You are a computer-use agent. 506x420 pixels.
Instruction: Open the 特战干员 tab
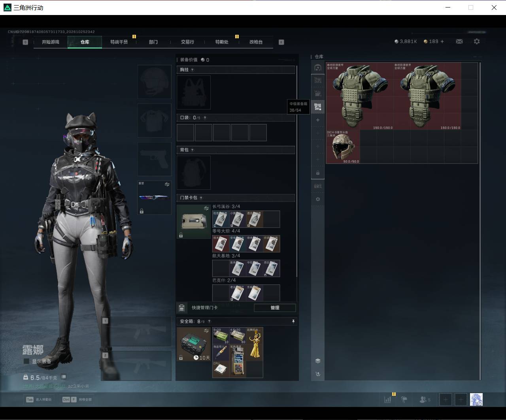pyautogui.click(x=119, y=42)
